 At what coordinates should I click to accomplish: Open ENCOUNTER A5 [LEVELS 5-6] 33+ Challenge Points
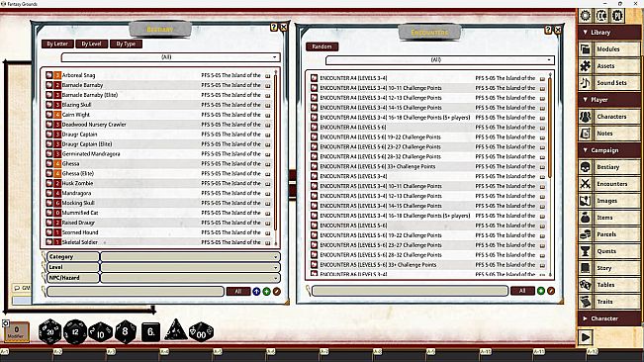428,265
